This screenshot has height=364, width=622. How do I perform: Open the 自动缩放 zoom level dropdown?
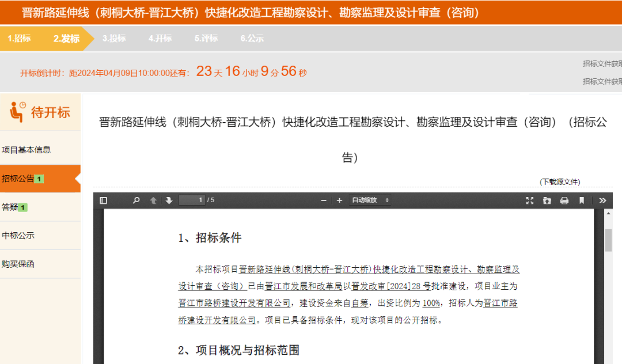click(x=369, y=200)
